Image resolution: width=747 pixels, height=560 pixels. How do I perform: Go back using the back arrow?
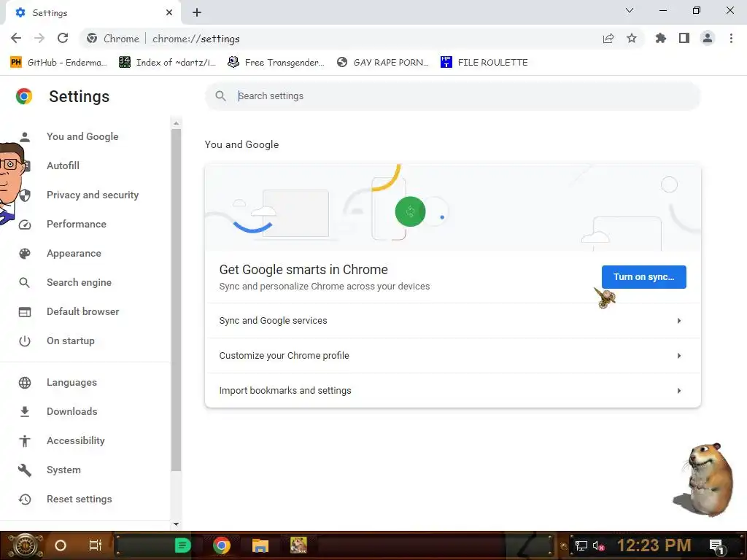[x=16, y=38]
